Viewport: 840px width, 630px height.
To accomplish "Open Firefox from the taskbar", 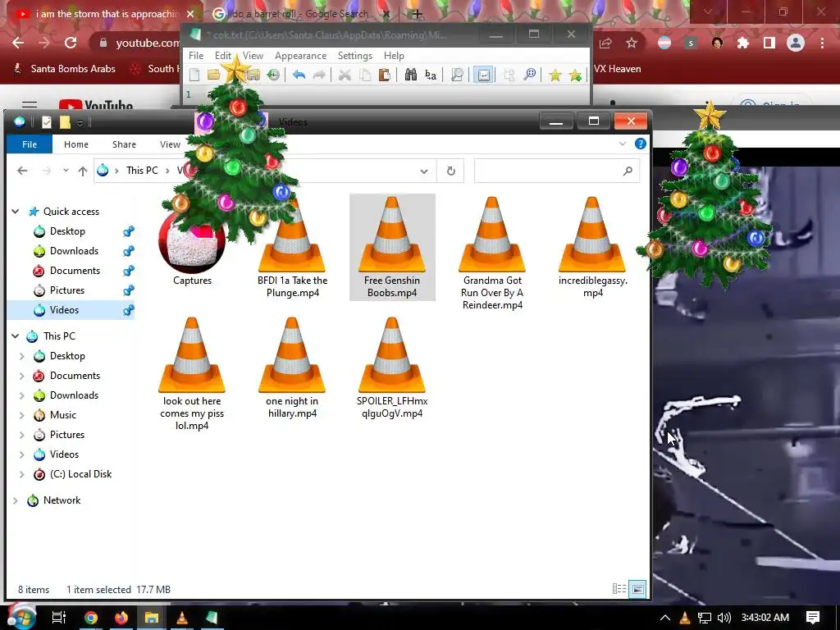I will pyautogui.click(x=121, y=618).
